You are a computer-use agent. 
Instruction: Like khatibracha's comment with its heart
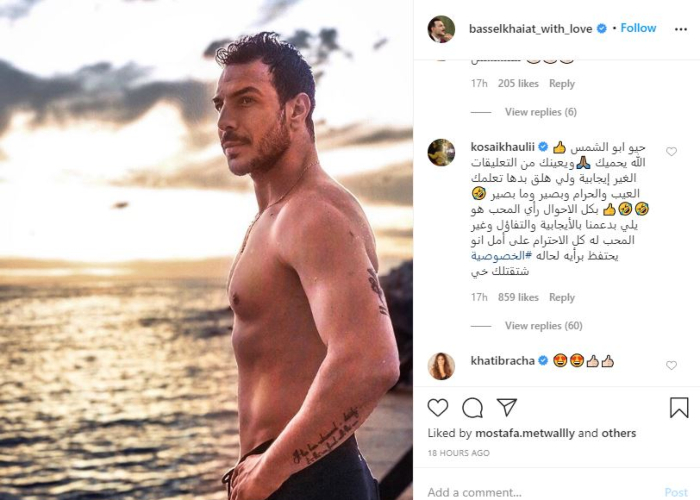pos(671,366)
